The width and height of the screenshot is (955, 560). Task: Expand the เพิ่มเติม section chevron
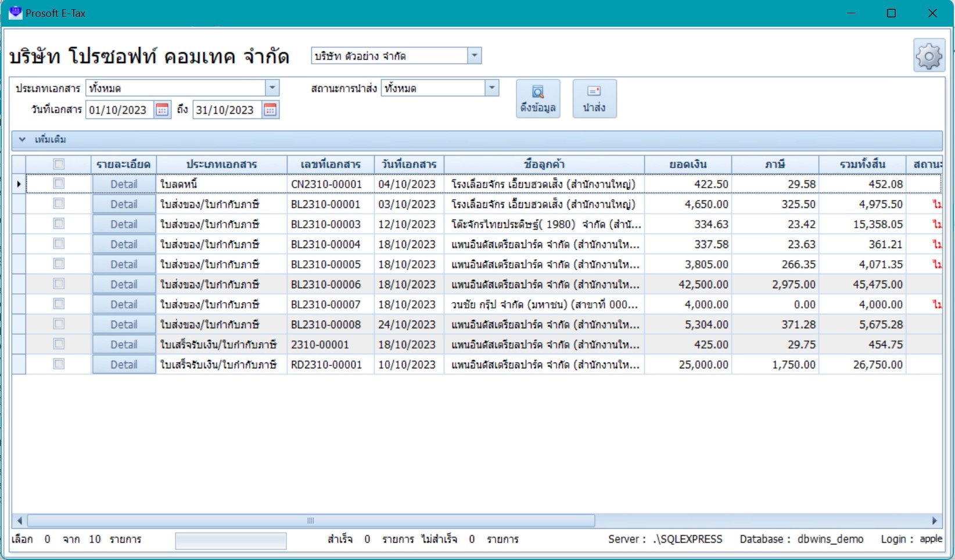click(x=22, y=139)
